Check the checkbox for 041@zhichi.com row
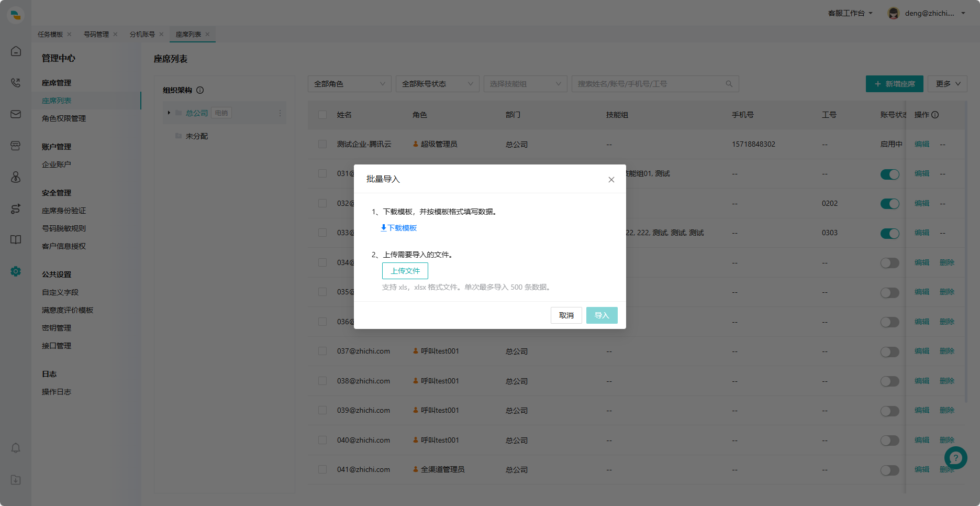The width and height of the screenshot is (980, 506). (322, 469)
